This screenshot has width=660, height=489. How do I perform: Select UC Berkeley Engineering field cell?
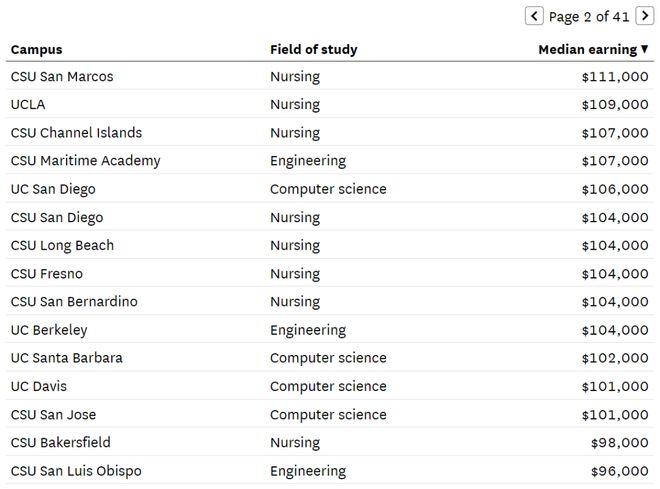click(x=308, y=330)
